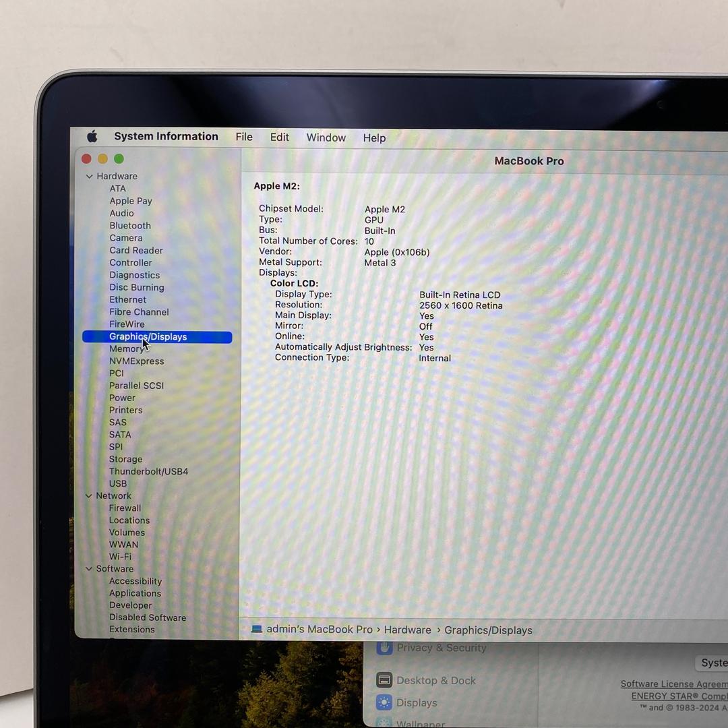Select NVMExpress in the sidebar
728x728 pixels.
(136, 361)
